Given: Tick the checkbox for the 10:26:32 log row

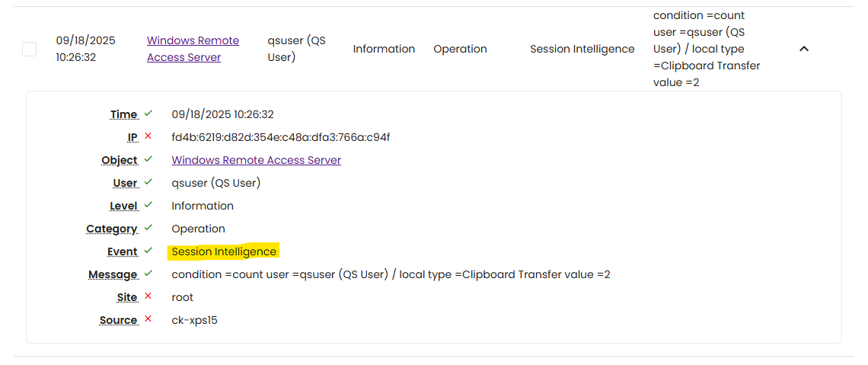Looking at the screenshot, I should 29,49.
